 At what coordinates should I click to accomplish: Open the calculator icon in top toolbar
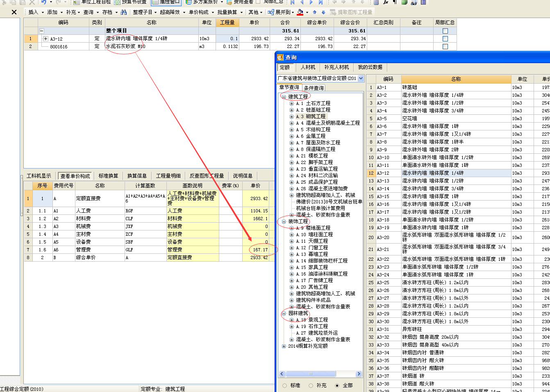coord(376,2)
